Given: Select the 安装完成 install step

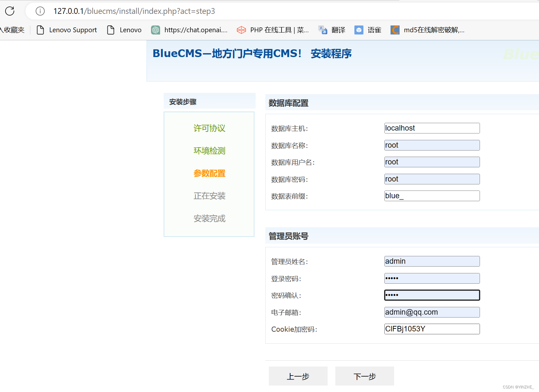Looking at the screenshot, I should pos(209,219).
